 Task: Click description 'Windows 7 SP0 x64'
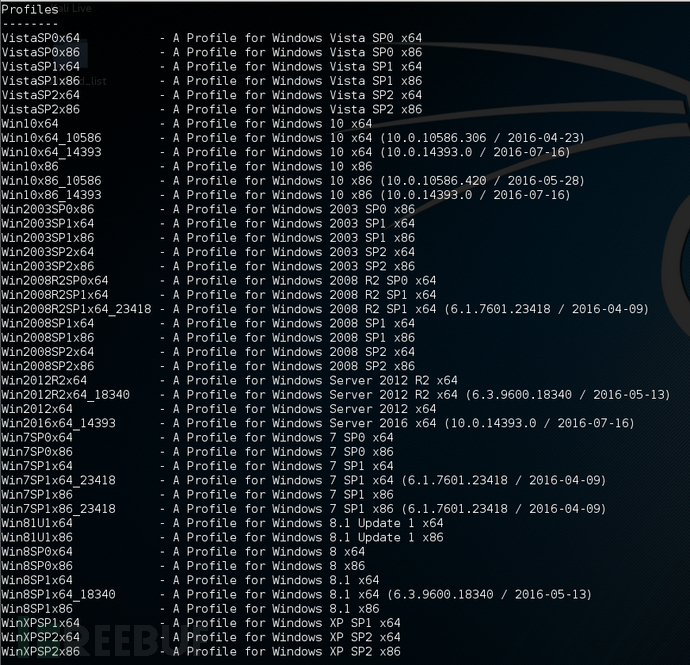[333, 437]
